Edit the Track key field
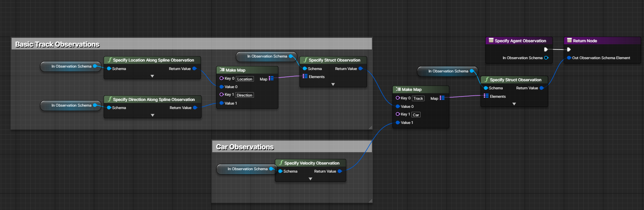 (x=418, y=99)
